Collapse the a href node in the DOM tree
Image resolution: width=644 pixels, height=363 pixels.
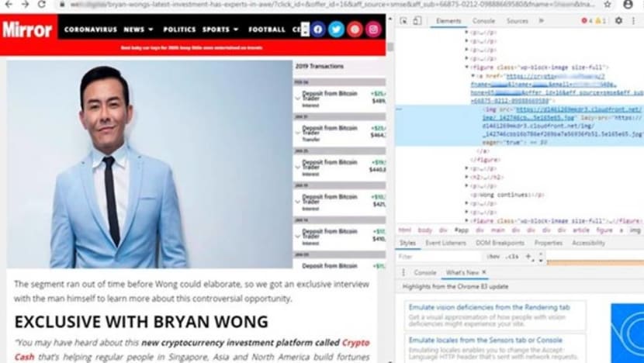pos(473,76)
